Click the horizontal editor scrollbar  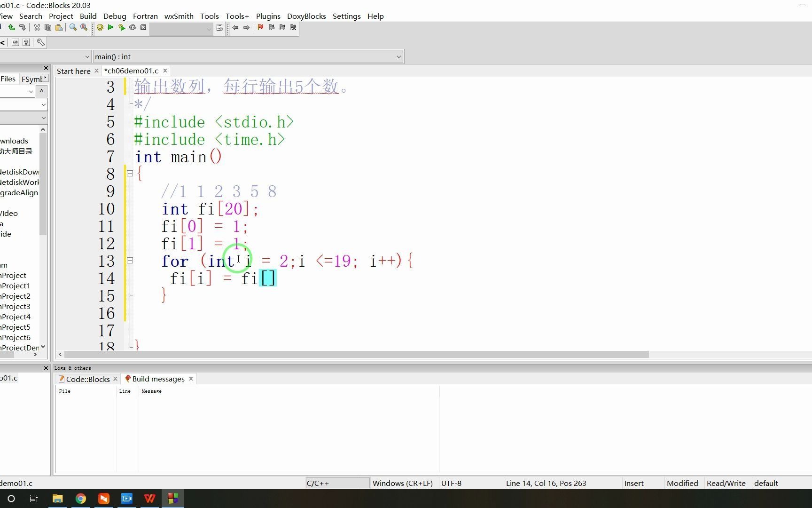356,355
